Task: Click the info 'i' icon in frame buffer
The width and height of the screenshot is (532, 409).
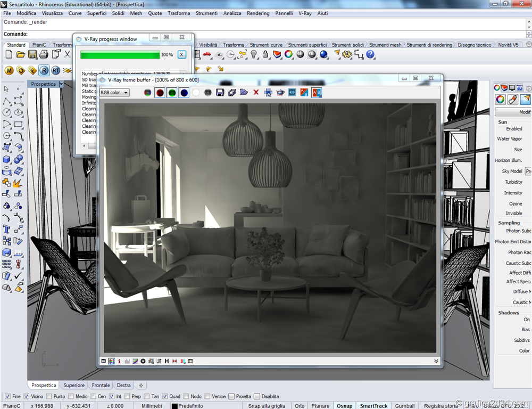Action: pos(119,361)
